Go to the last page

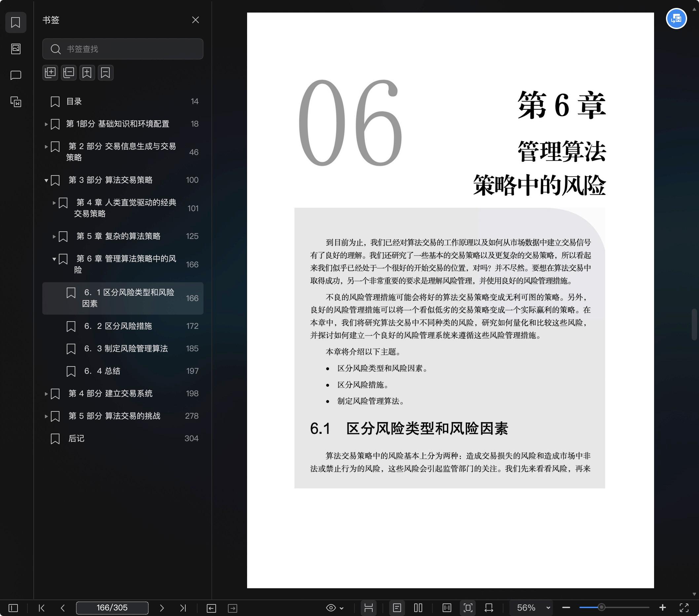click(183, 608)
